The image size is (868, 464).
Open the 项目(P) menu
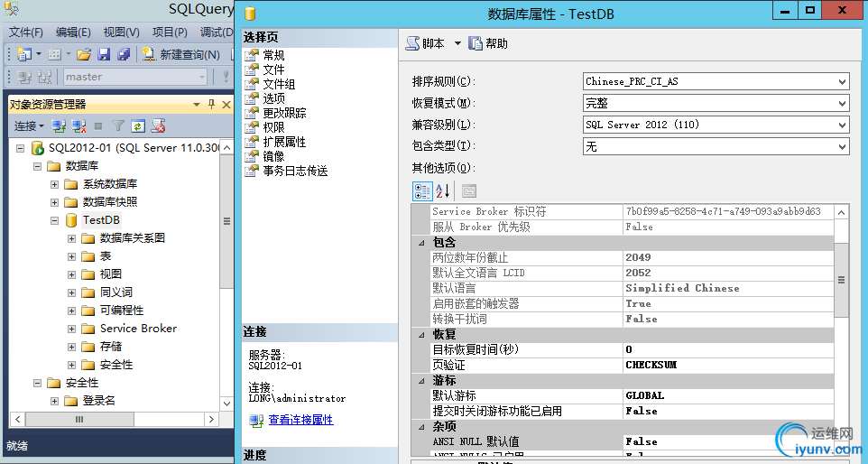pyautogui.click(x=170, y=32)
